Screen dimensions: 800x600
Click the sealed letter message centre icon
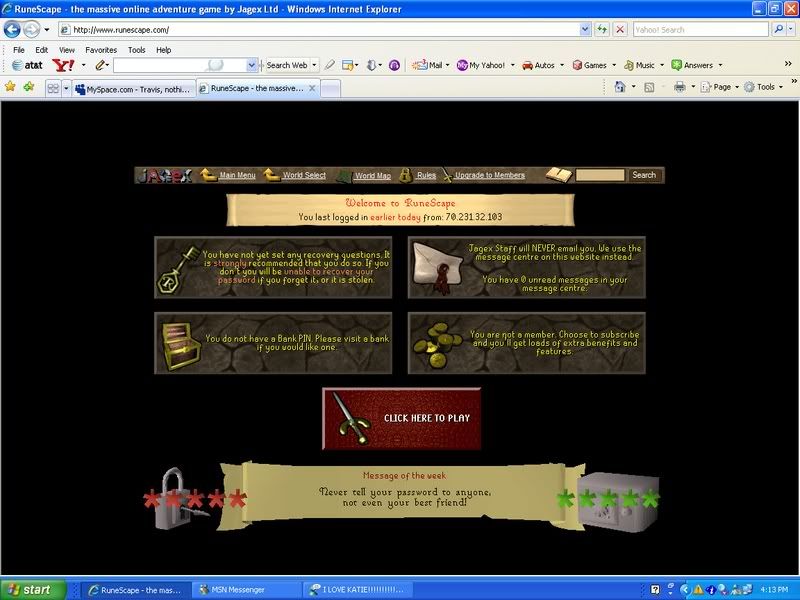pyautogui.click(x=438, y=268)
